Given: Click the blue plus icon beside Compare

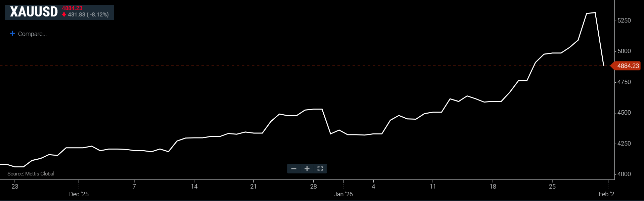Looking at the screenshot, I should (13, 33).
